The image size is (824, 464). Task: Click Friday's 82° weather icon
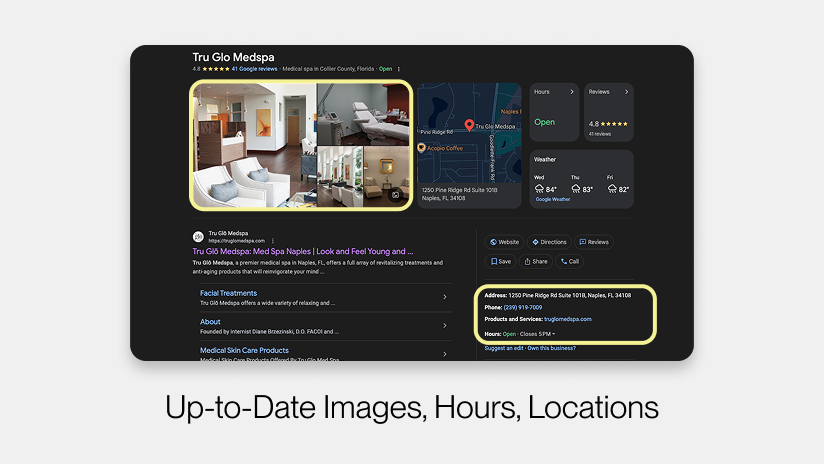click(x=612, y=189)
